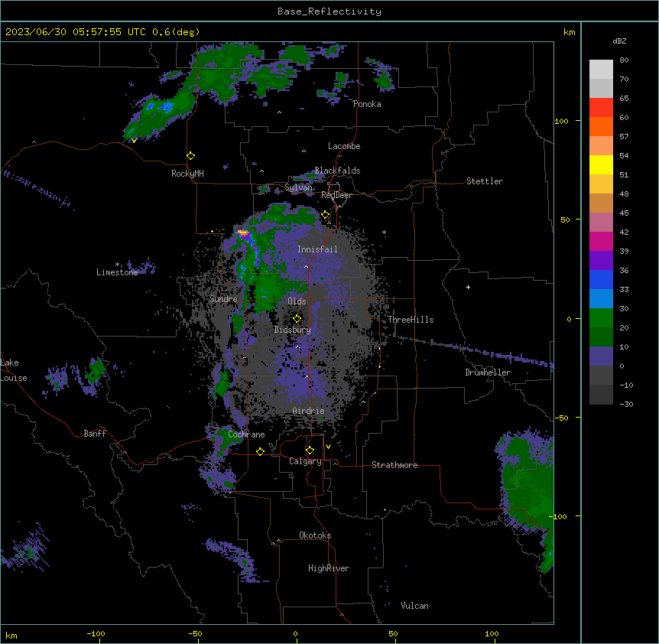Click the 0 tick label on bottom axis
Image resolution: width=659 pixels, height=644 pixels.
pyautogui.click(x=295, y=633)
